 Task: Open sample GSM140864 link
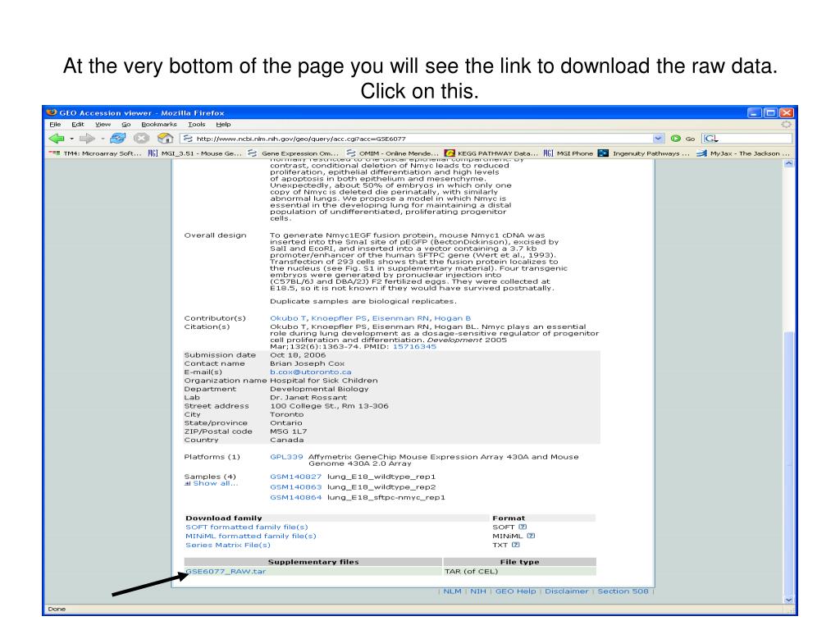pyautogui.click(x=295, y=498)
